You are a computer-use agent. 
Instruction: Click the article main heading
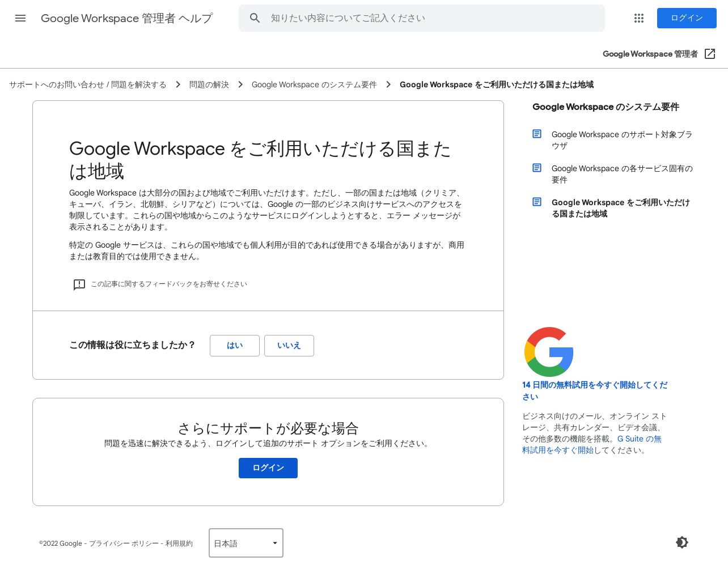pyautogui.click(x=260, y=160)
